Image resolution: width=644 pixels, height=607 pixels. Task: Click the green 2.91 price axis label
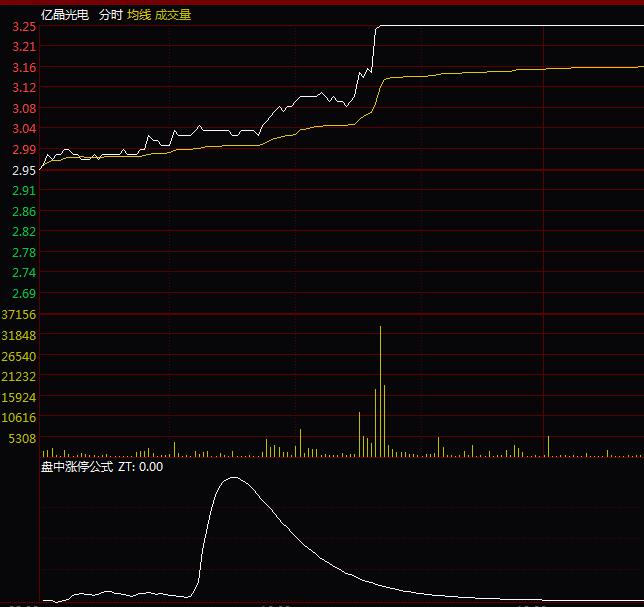pos(24,190)
